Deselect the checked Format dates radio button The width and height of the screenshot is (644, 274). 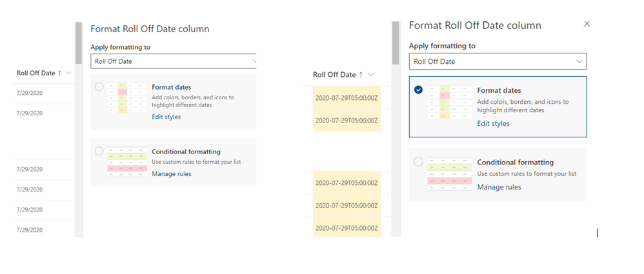tap(418, 90)
